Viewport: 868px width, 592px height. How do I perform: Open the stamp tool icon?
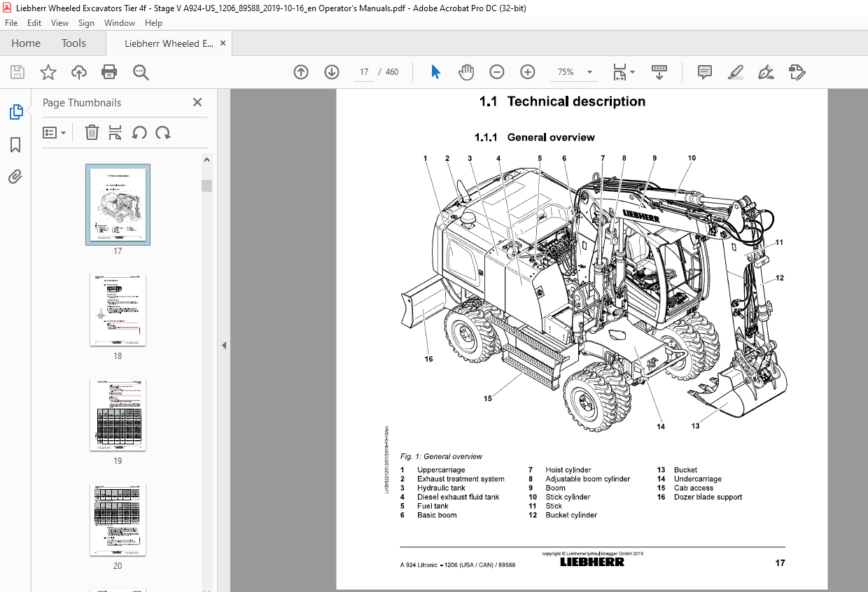797,72
